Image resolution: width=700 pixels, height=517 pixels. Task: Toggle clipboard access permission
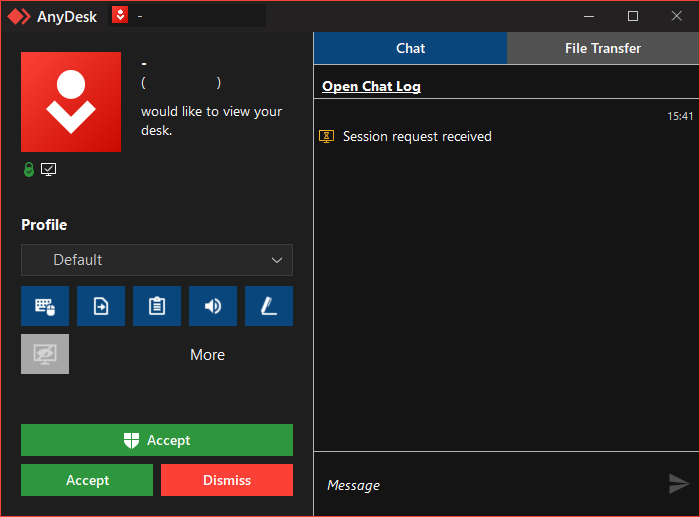[x=157, y=306]
